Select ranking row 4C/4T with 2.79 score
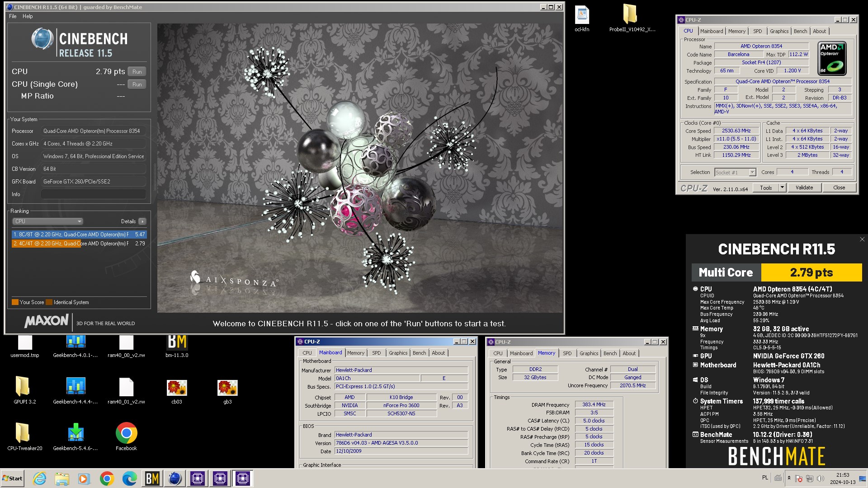 click(79, 244)
